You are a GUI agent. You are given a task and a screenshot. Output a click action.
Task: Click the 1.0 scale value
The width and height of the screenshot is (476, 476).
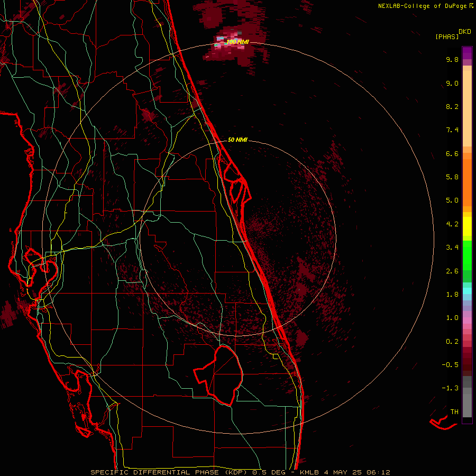point(452,318)
